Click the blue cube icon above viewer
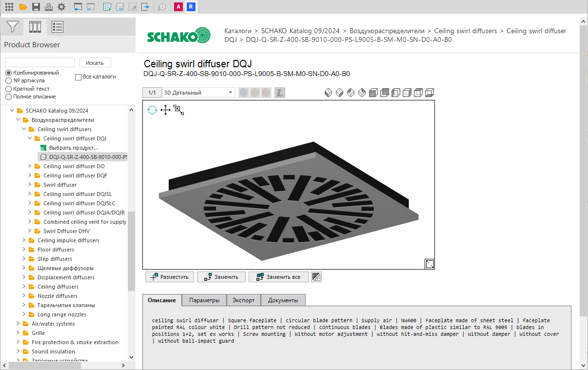Viewport: 588px width, 370px height. tap(243, 93)
